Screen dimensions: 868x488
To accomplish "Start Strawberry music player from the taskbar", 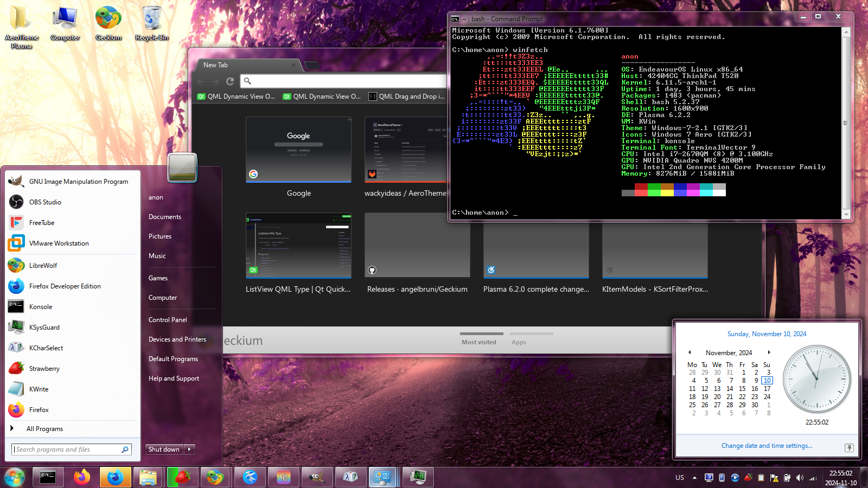I will (x=182, y=477).
